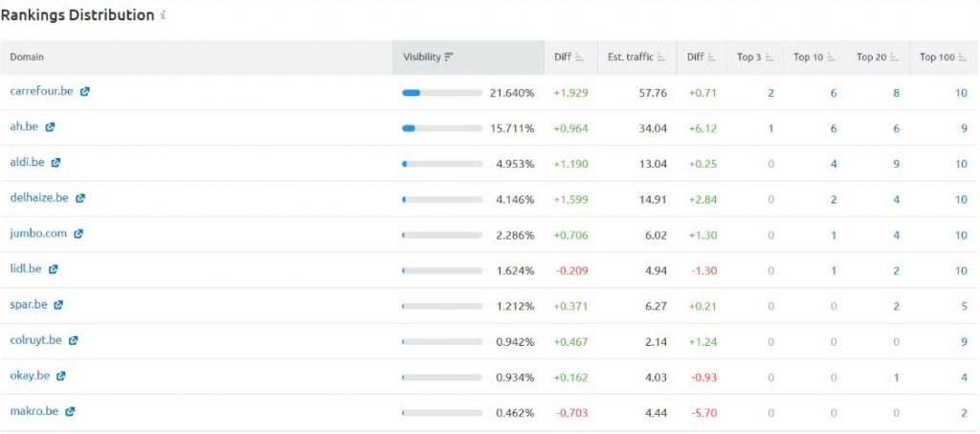
Task: Select carrefour.be est. traffic 57.76
Action: 653,93
